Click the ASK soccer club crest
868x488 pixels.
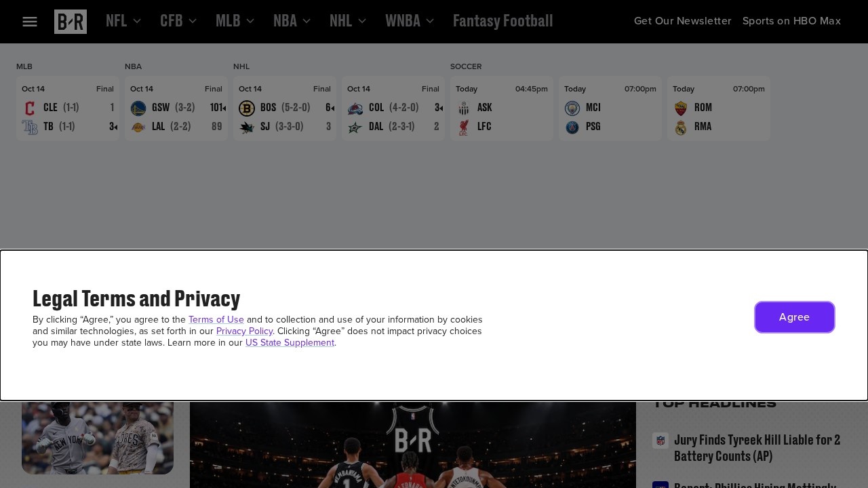(x=464, y=108)
